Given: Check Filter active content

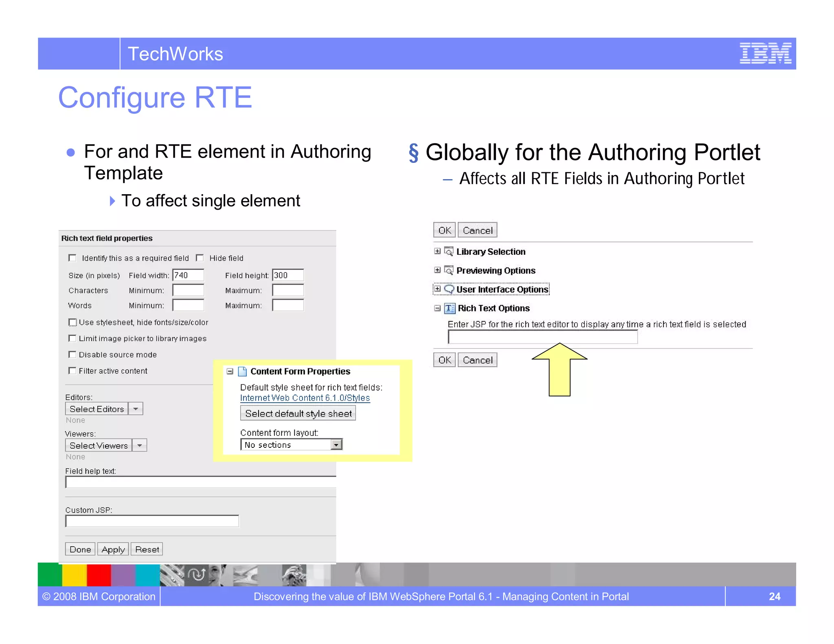Looking at the screenshot, I should [x=72, y=370].
